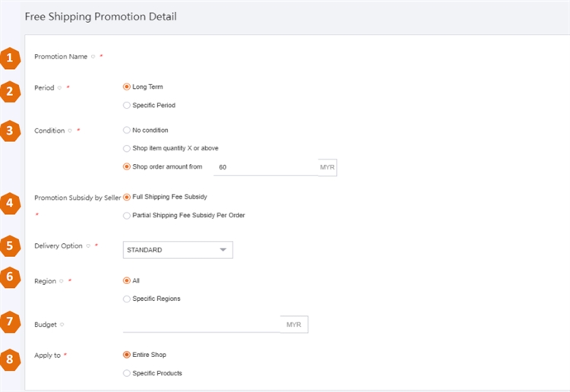Click info icon next to Budget

[62, 324]
